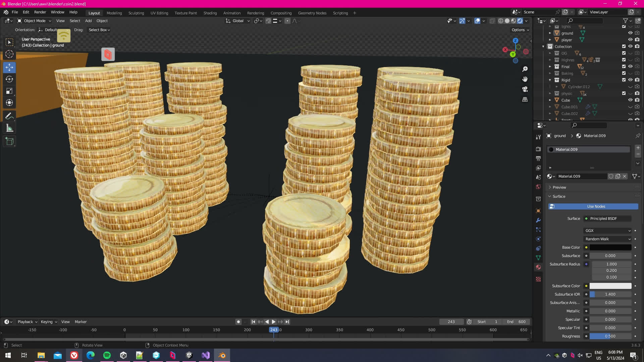Select the Measure tool
The width and height of the screenshot is (644, 362).
coord(9,128)
